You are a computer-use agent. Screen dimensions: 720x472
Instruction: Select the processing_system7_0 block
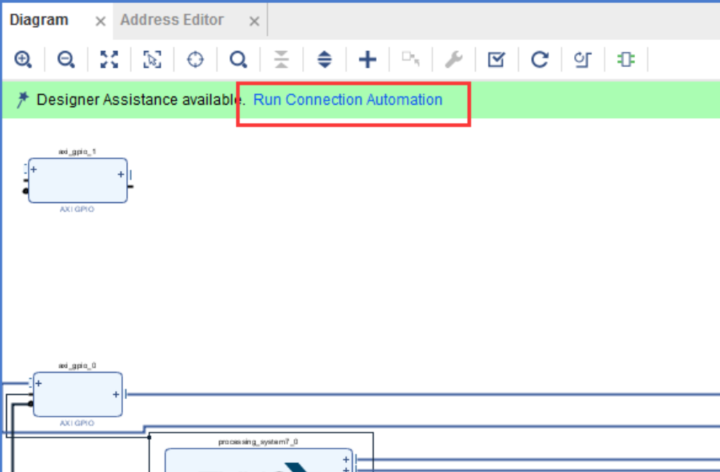(x=259, y=460)
